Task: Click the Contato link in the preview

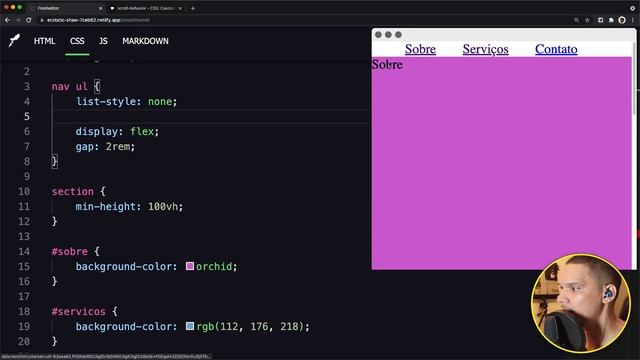Action: point(556,49)
